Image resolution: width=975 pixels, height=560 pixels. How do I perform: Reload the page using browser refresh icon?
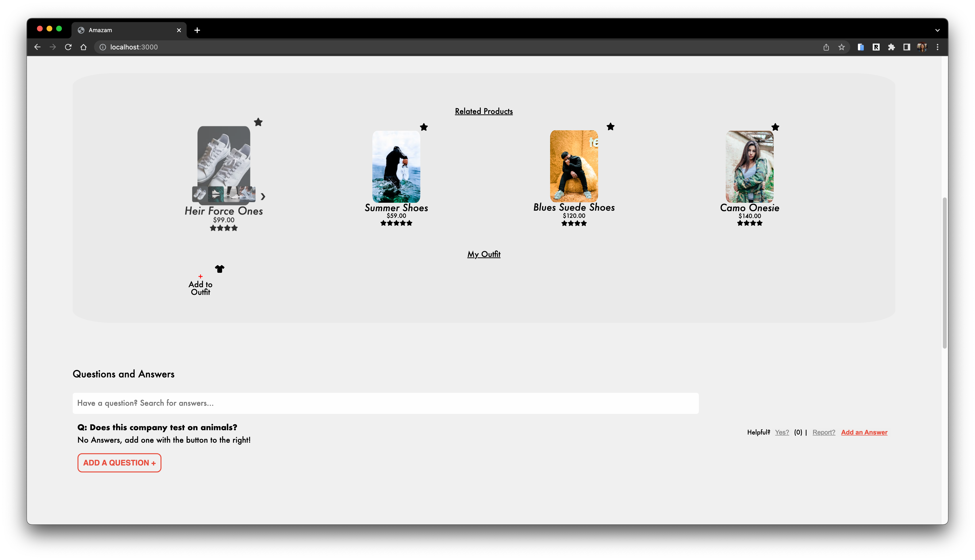coord(68,47)
